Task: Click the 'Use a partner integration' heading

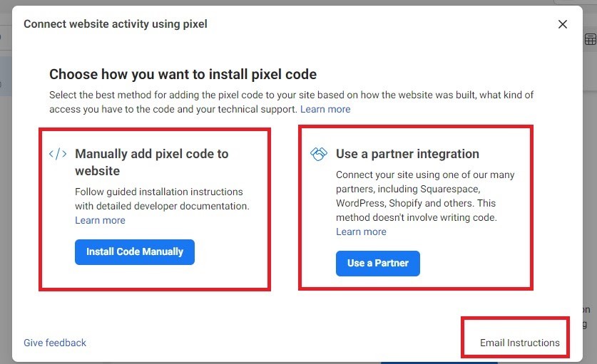Action: click(407, 154)
